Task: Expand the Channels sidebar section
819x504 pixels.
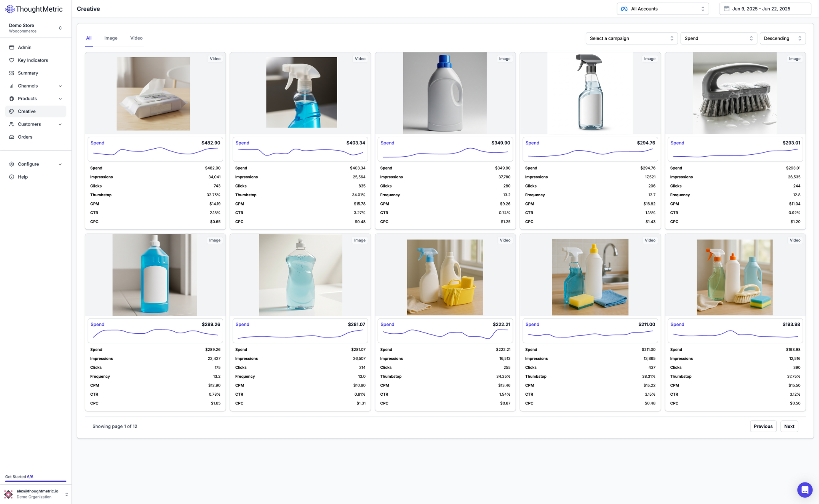Action: 60,86
